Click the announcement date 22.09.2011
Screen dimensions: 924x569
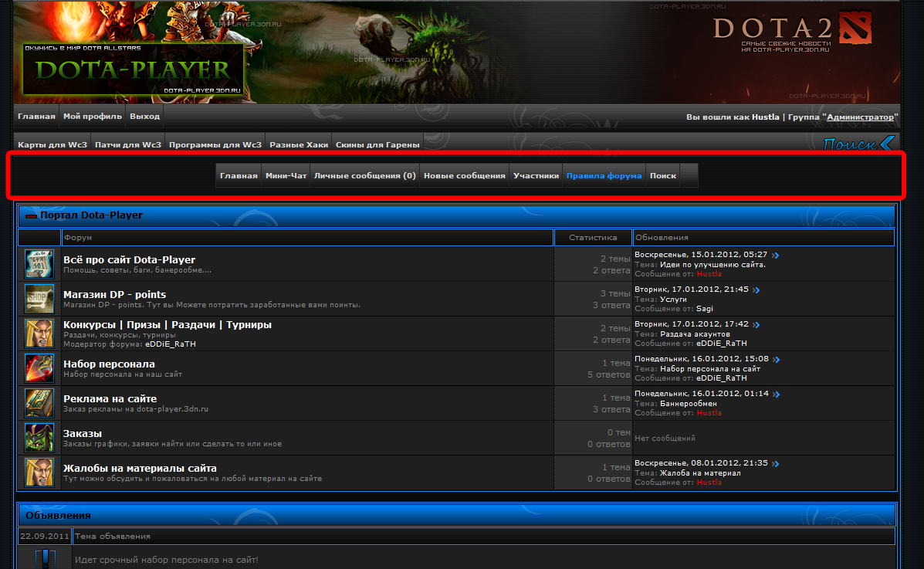(x=45, y=537)
